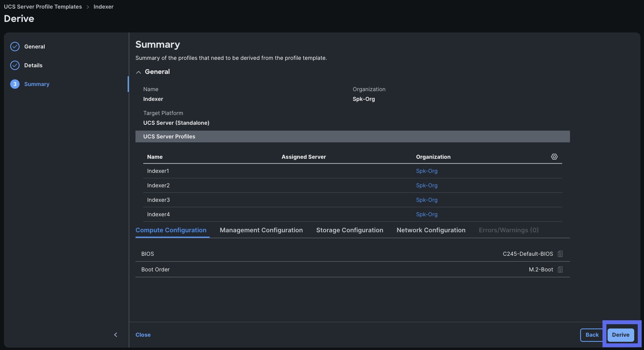This screenshot has width=644, height=350.
Task: View M.2-Boot policy details icon
Action: coord(560,269)
